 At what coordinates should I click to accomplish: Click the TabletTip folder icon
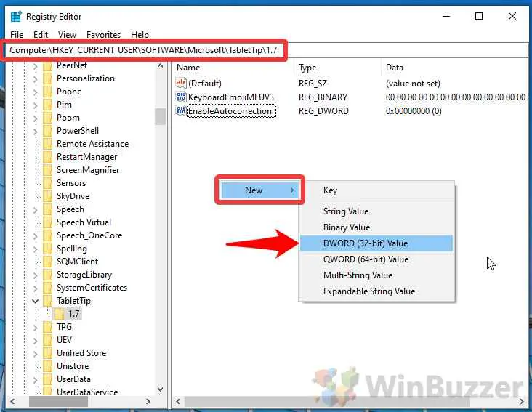[x=48, y=301]
